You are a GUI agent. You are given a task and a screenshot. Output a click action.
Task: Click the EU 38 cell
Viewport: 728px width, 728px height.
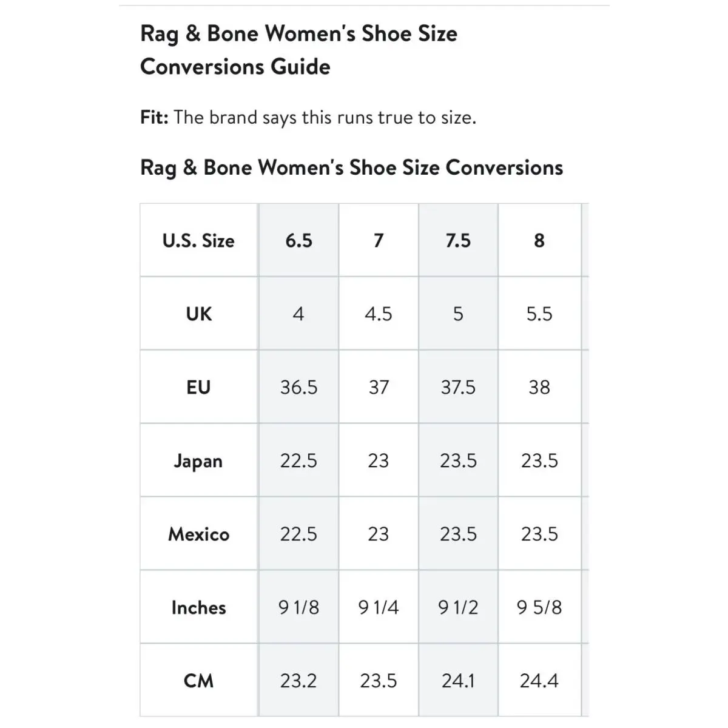pyautogui.click(x=539, y=387)
